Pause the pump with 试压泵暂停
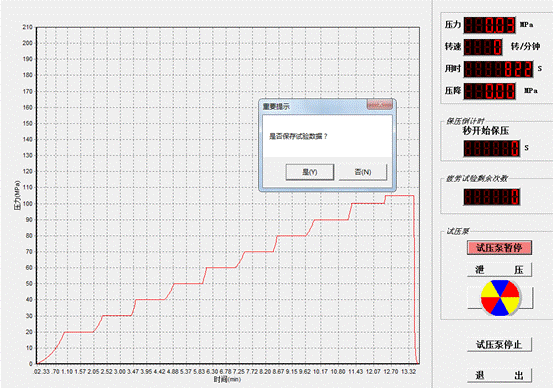 (499, 248)
